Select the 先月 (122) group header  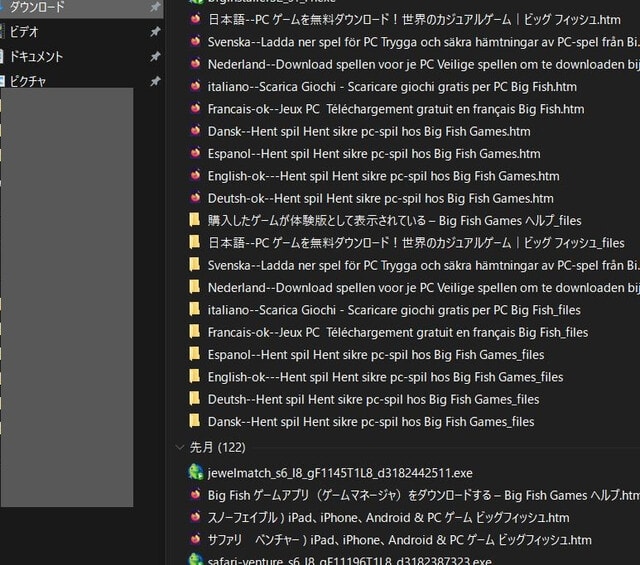218,447
